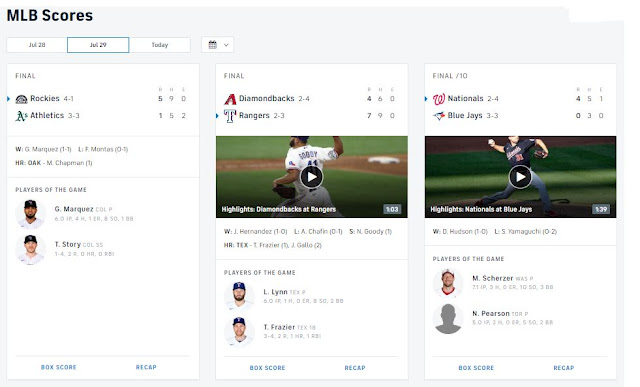Click T. Frazier player headshot
The width and height of the screenshot is (640, 387).
(239, 331)
